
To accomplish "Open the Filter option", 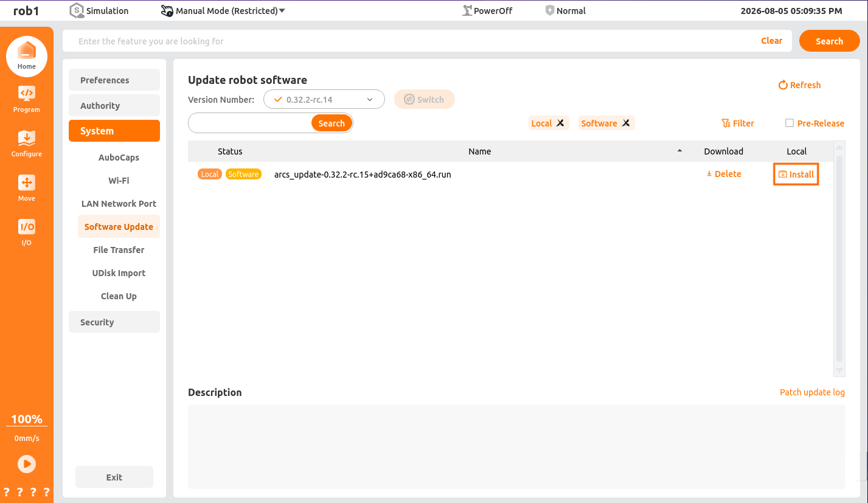I will point(738,123).
